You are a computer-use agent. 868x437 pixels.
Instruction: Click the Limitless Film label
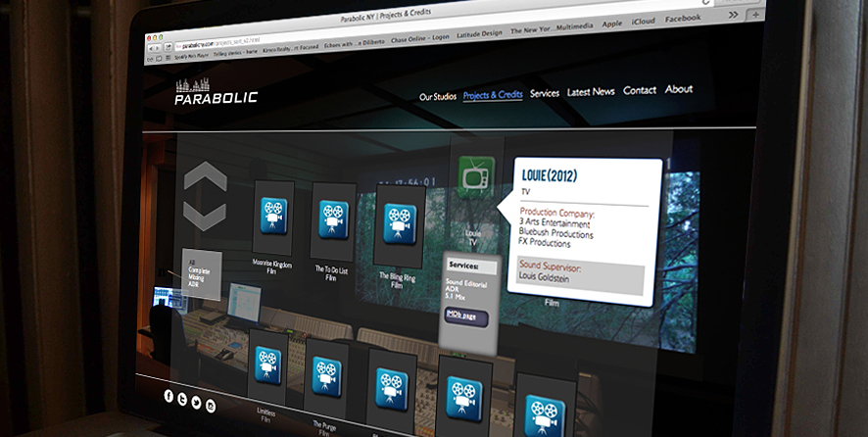[x=266, y=414]
